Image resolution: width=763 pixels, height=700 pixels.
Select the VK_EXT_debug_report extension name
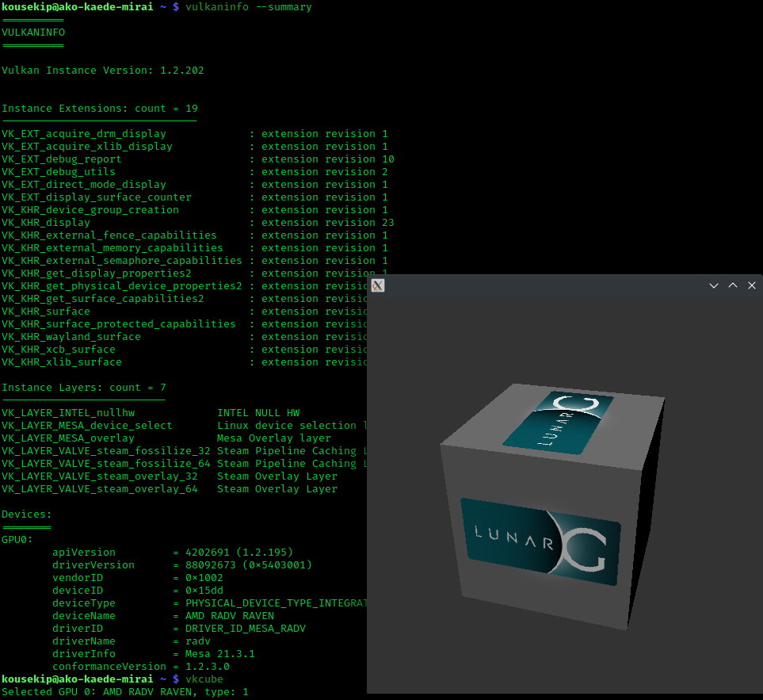click(x=62, y=159)
